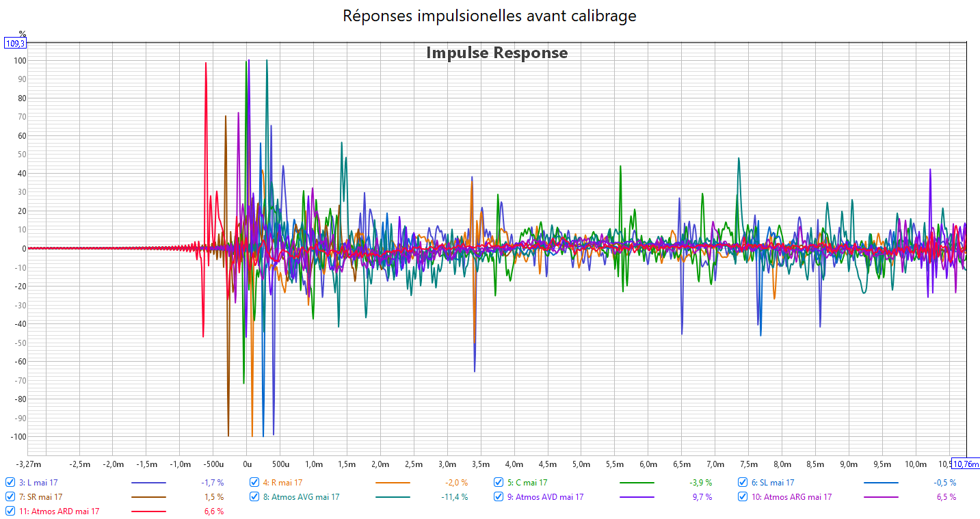980x519 pixels.
Task: Click the 9,7 % value for Atmos AVD
Action: (x=701, y=497)
